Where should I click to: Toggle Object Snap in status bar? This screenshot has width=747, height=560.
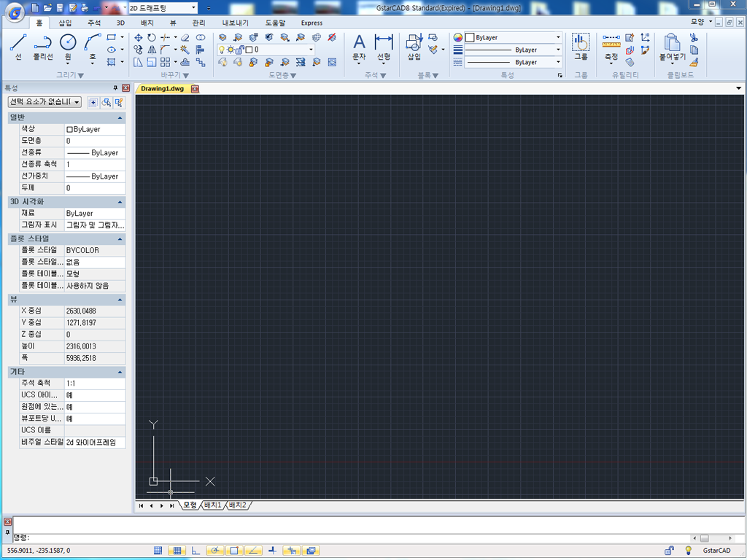(234, 551)
